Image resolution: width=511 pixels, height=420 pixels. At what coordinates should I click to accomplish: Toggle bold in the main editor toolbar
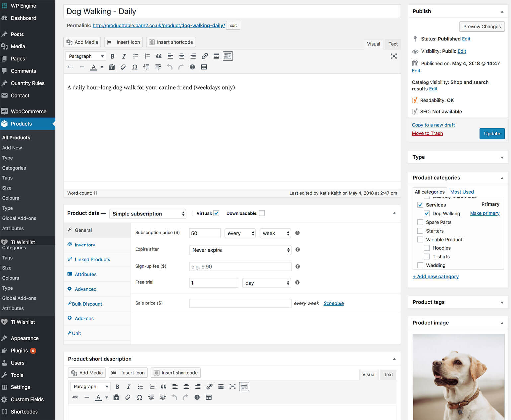click(112, 56)
